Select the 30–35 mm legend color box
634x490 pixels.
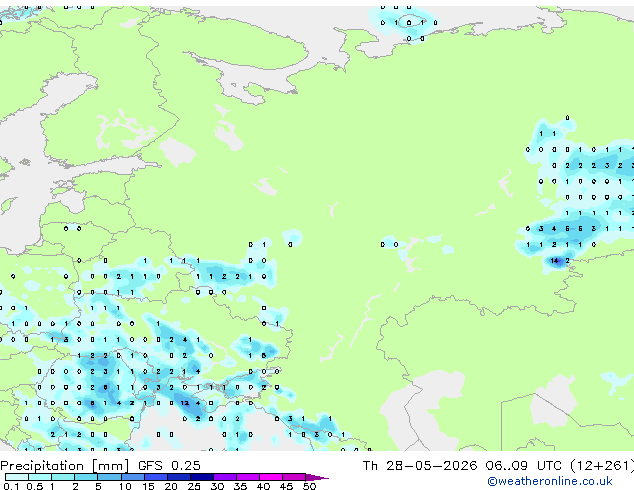(x=225, y=477)
